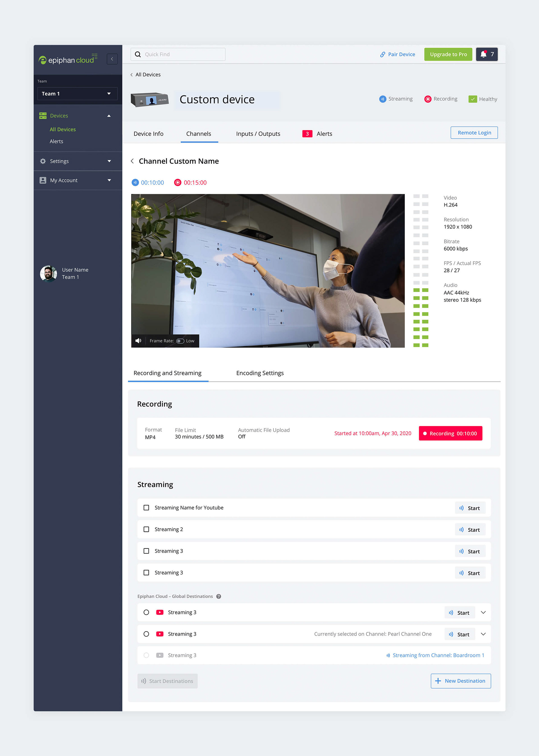Viewport: 539px width, 756px height.
Task: Select disabled radio on Boardroom 1 row
Action: (146, 655)
